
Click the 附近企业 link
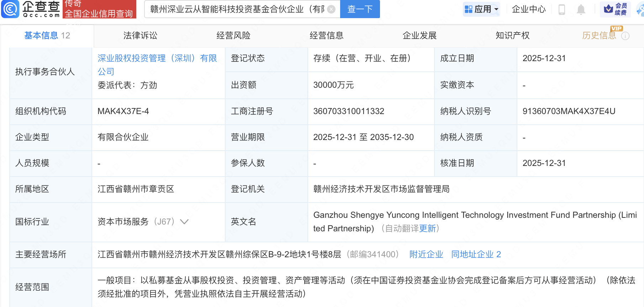coord(426,254)
